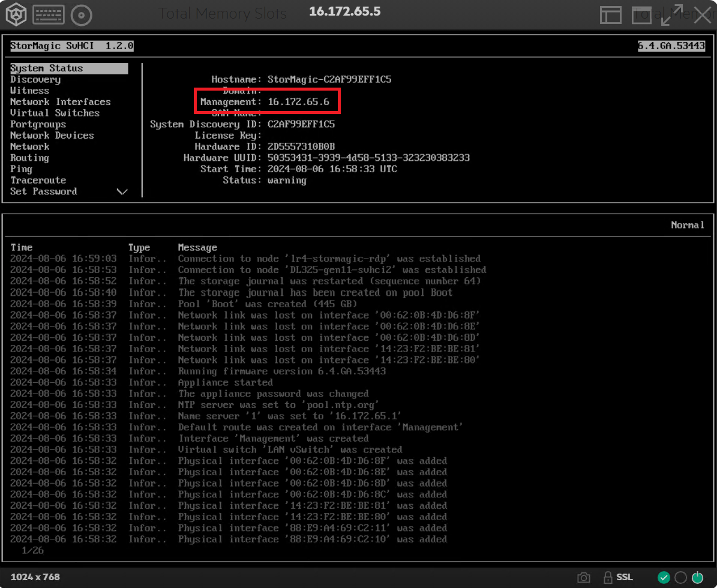Select the Network menu entry
Screen dimensions: 717x588
tap(30, 146)
